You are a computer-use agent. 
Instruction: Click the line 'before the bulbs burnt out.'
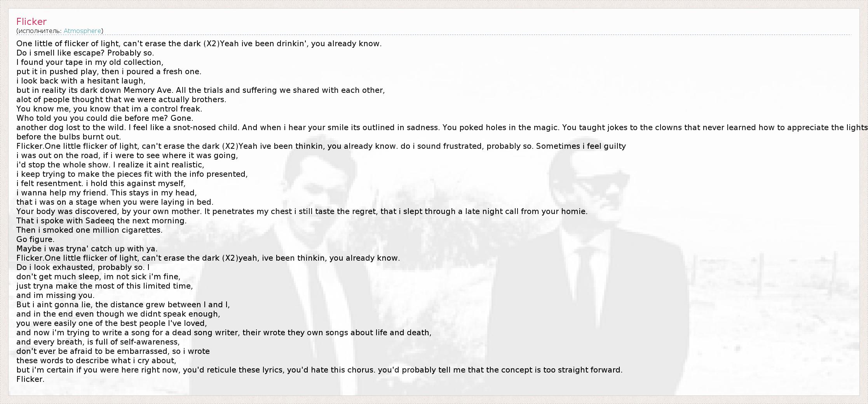coord(69,137)
